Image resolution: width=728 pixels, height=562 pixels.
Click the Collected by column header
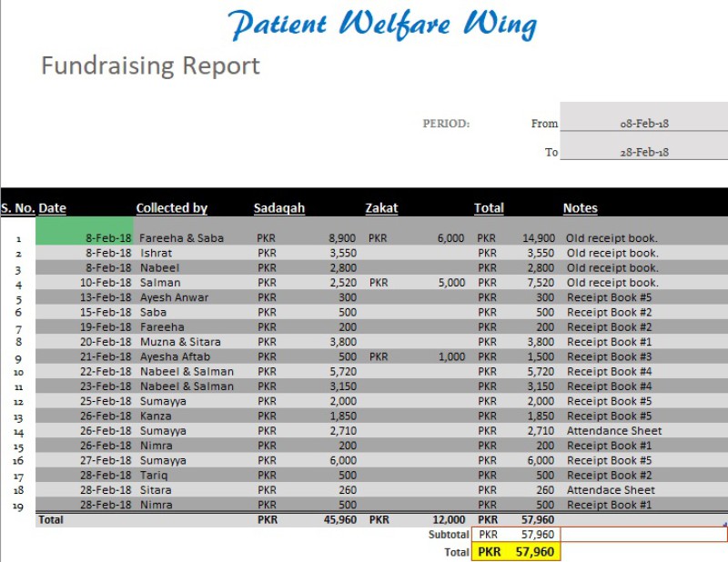pyautogui.click(x=171, y=208)
